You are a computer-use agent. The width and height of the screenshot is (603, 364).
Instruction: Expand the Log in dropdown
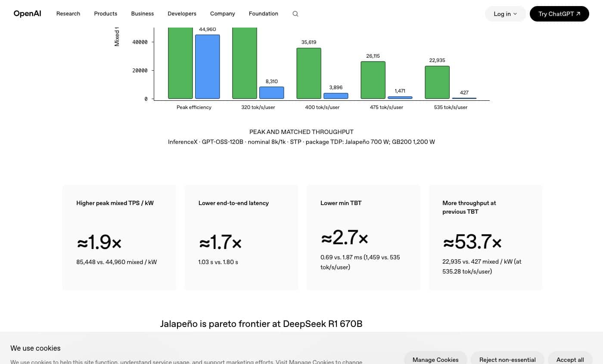pyautogui.click(x=505, y=14)
